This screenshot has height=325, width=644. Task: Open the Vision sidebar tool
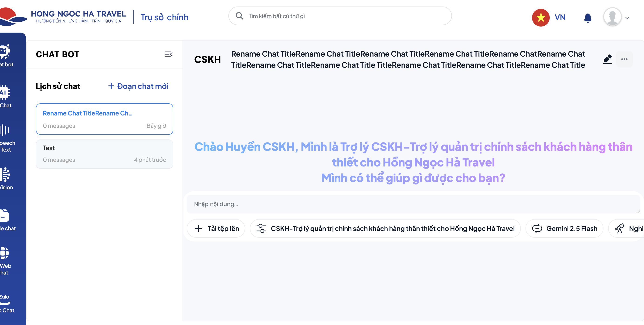pyautogui.click(x=6, y=179)
